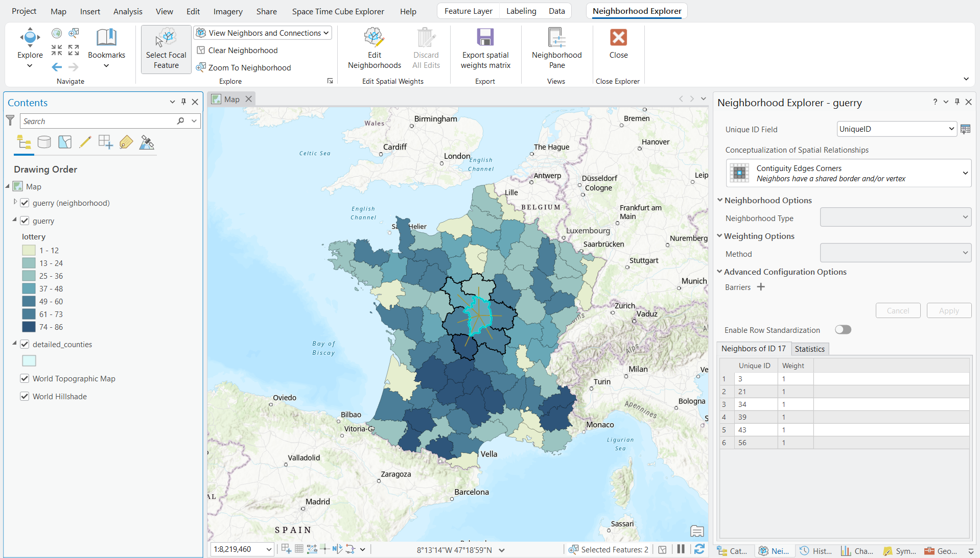
Task: Pause map drawing in the status bar
Action: [681, 549]
